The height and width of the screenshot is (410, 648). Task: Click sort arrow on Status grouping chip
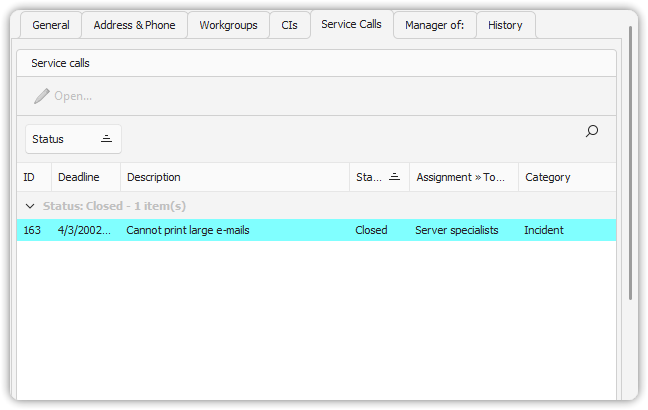106,139
